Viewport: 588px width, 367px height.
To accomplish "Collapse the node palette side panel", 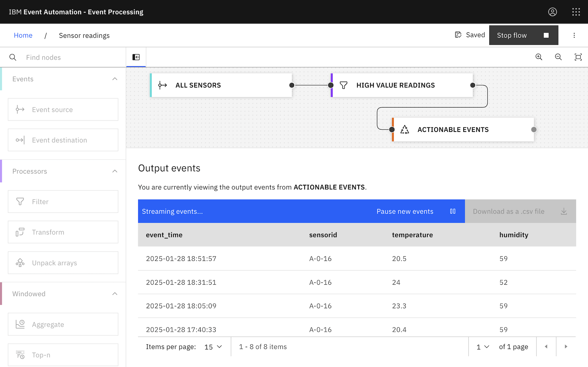I will pyautogui.click(x=136, y=57).
